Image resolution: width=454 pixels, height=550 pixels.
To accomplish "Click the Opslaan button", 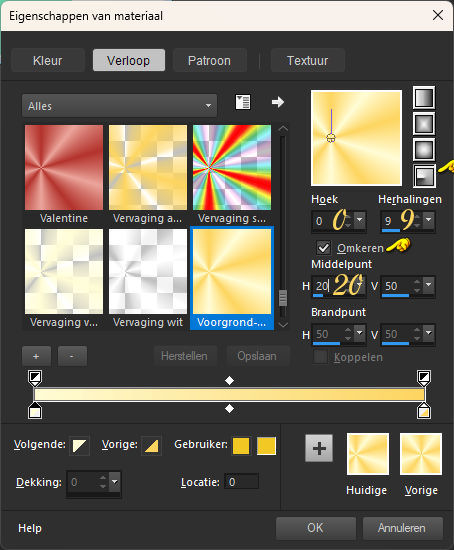I will coord(257,356).
